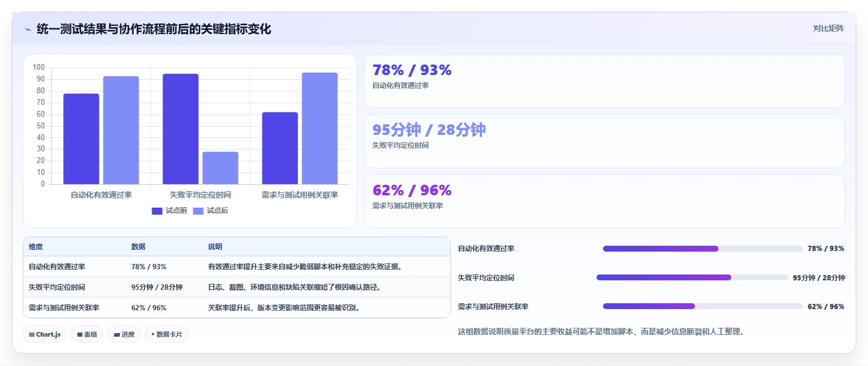Viewport: 868px width, 366px height.
Task: Click the explanation starting 日志、截图、环境信息
Action: coord(294,287)
